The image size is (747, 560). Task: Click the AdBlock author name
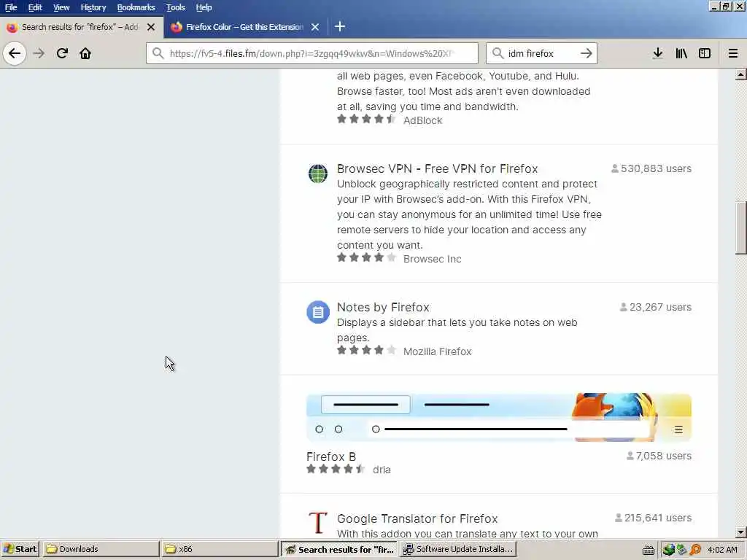(422, 120)
